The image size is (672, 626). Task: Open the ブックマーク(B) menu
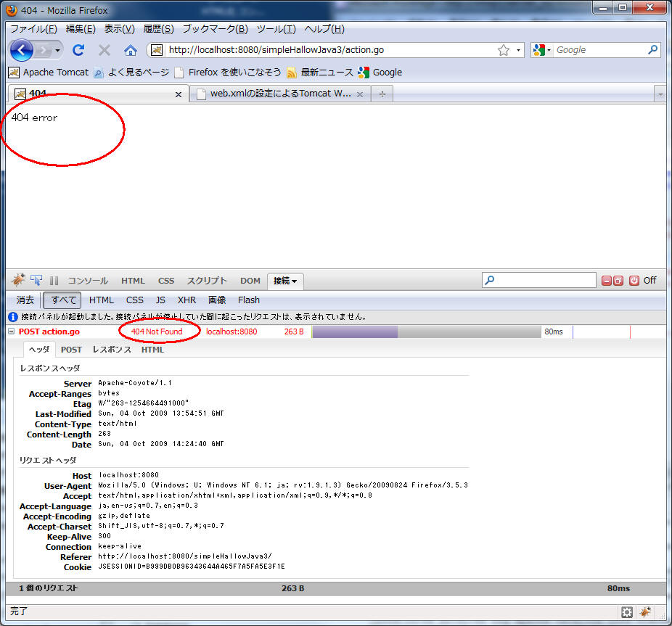[215, 29]
